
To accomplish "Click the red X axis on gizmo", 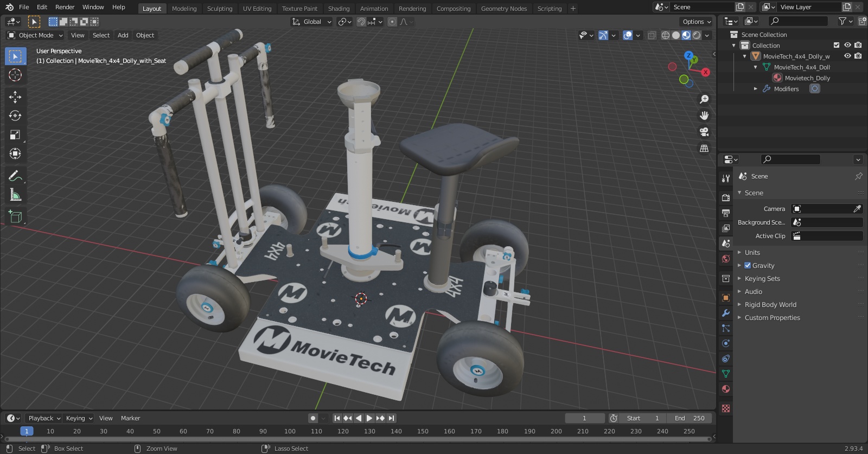I will [705, 72].
